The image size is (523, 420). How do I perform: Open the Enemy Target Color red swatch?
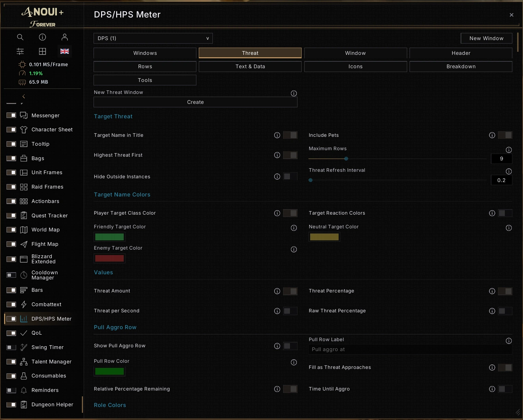(x=109, y=259)
